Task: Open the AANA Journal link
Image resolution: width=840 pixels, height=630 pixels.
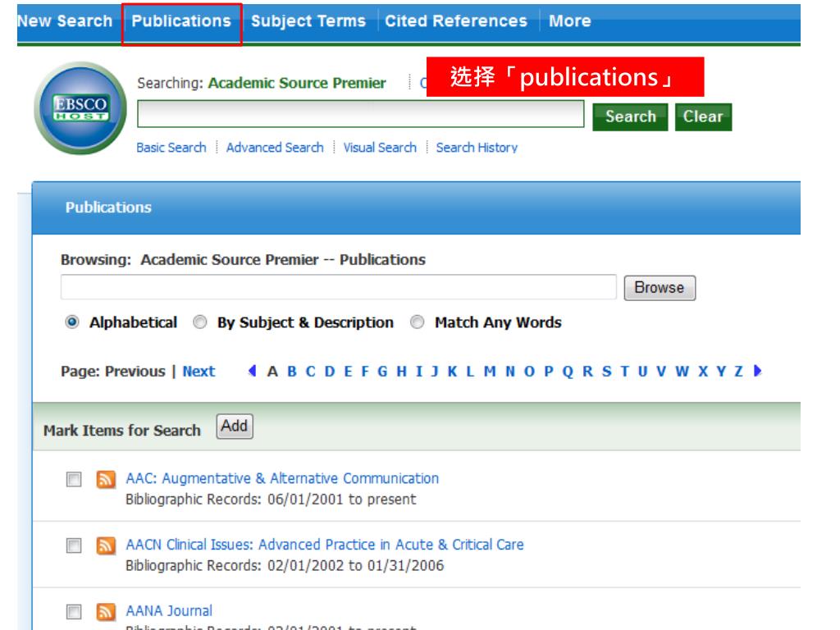Action: tap(169, 611)
